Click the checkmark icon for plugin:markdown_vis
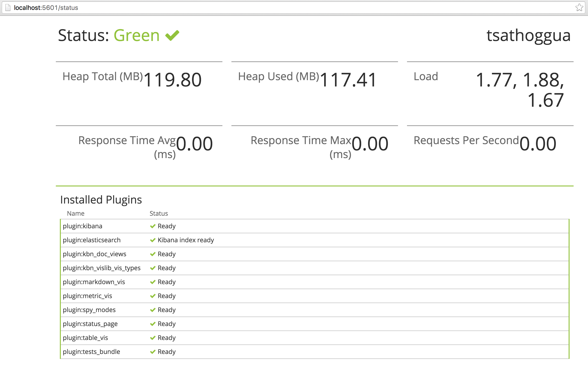This screenshot has height=367, width=588. pyautogui.click(x=153, y=282)
